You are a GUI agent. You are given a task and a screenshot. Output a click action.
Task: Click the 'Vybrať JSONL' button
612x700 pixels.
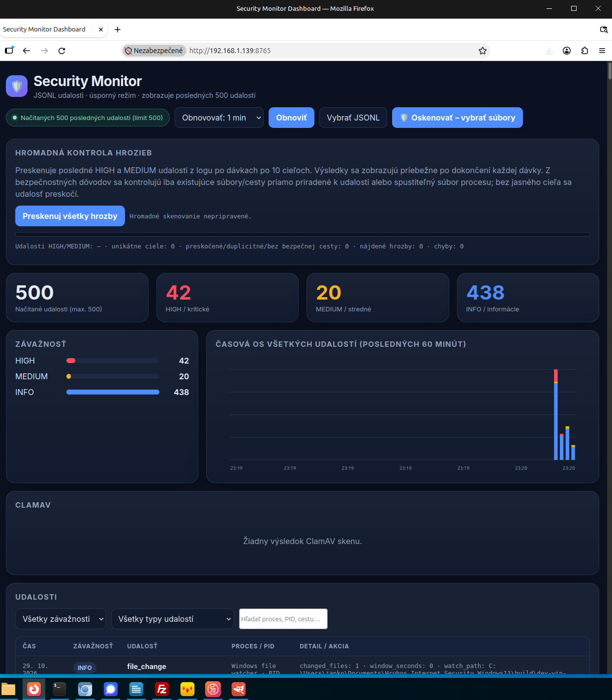[x=353, y=118]
